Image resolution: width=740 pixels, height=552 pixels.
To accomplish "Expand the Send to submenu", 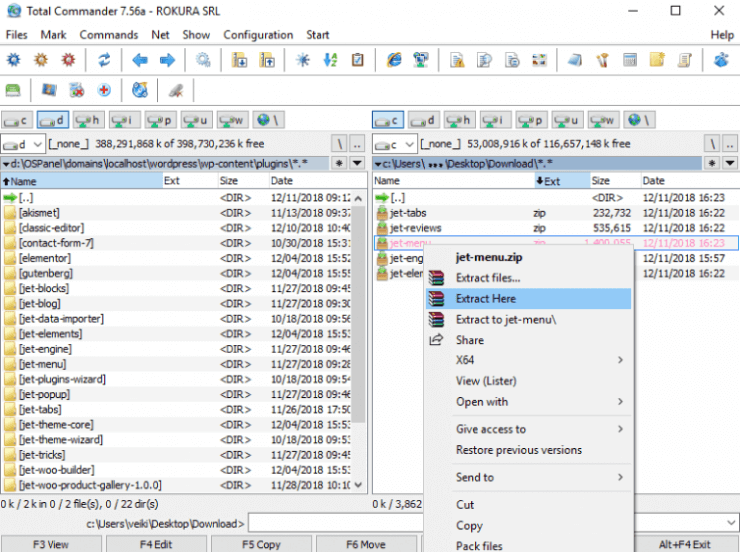I will (621, 477).
